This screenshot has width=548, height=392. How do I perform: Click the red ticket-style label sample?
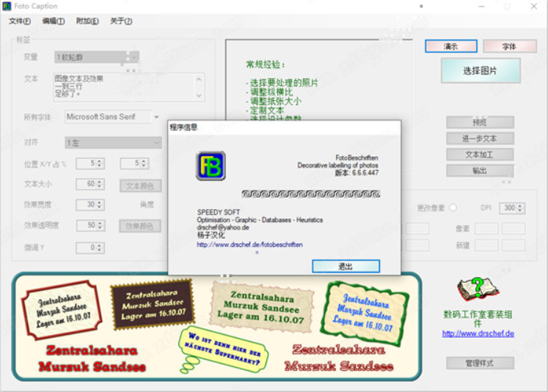(x=62, y=311)
